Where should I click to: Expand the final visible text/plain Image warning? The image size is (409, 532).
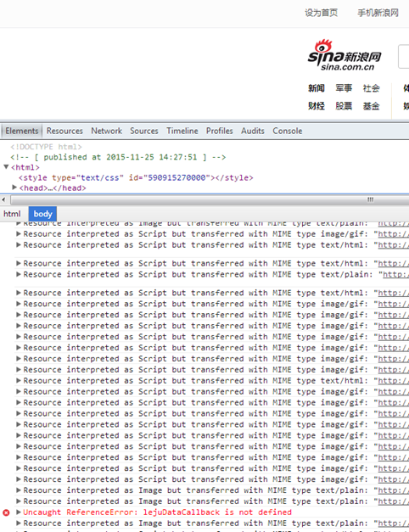click(x=19, y=523)
